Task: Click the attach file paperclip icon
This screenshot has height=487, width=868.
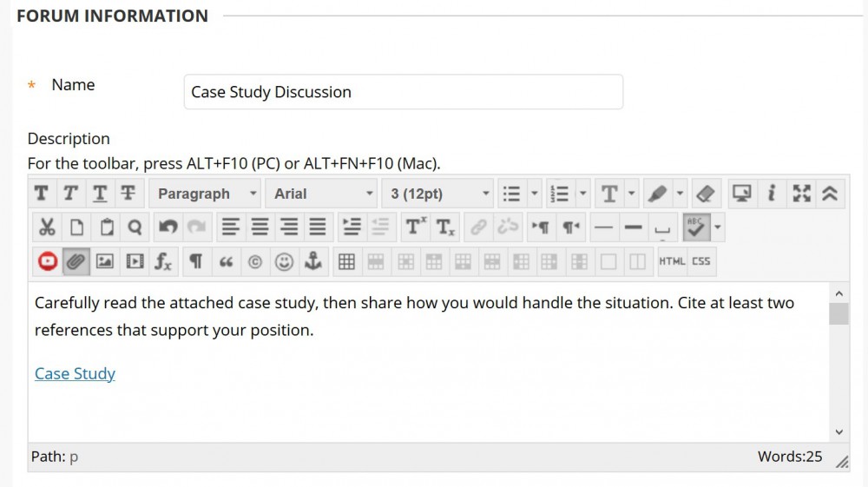Action: (x=76, y=261)
